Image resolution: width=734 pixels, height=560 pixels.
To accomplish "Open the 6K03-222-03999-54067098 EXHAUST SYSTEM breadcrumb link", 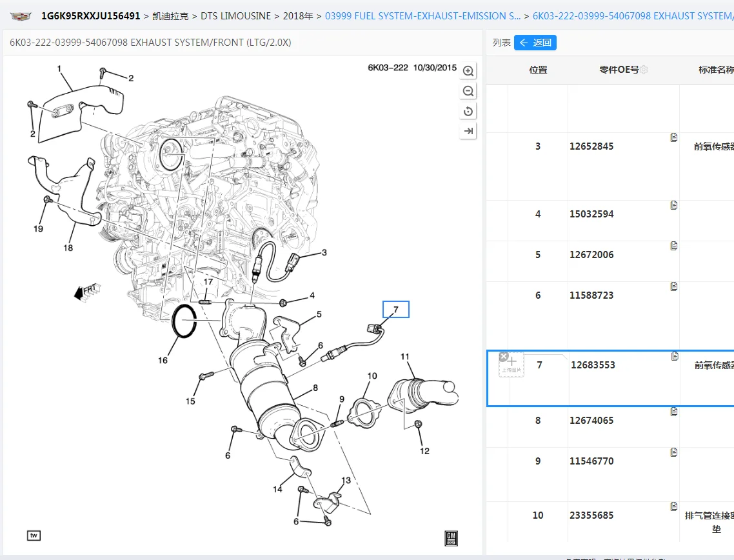I will click(633, 16).
